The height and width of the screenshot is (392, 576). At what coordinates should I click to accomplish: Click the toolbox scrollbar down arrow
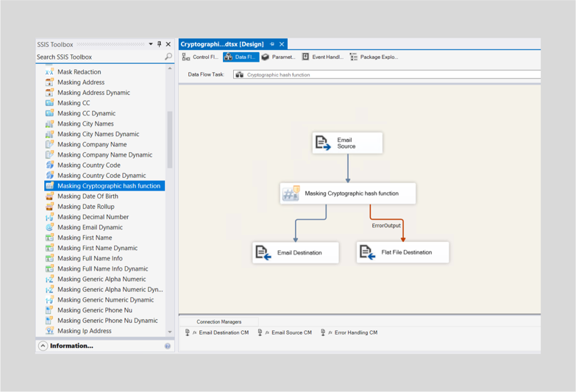pos(170,332)
